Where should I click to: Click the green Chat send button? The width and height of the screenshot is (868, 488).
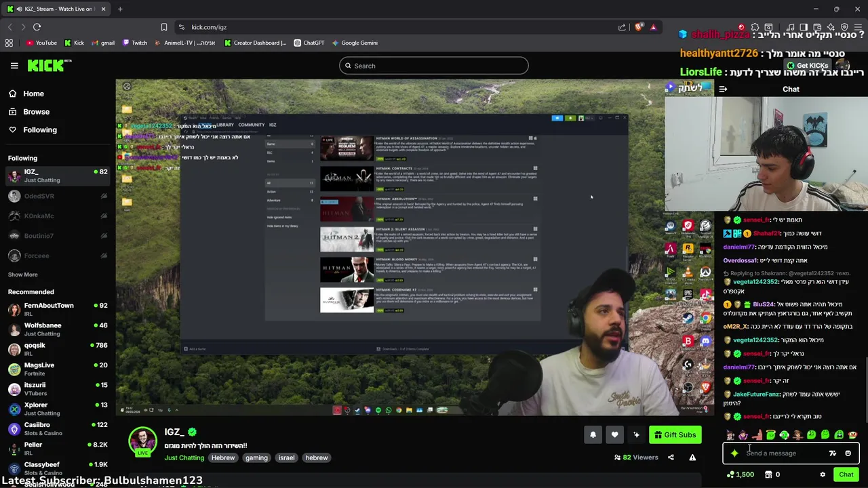tap(846, 474)
